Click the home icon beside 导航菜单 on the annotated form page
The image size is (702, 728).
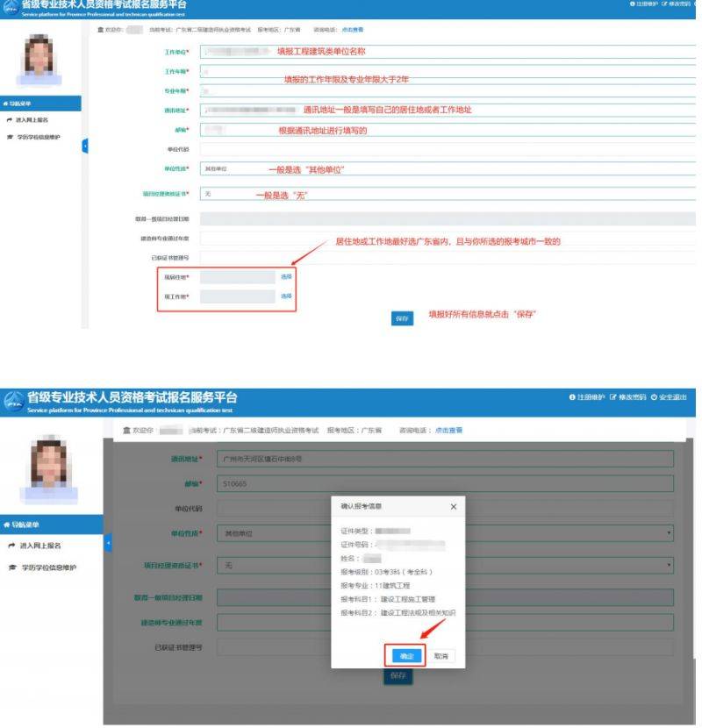pyautogui.click(x=5, y=103)
